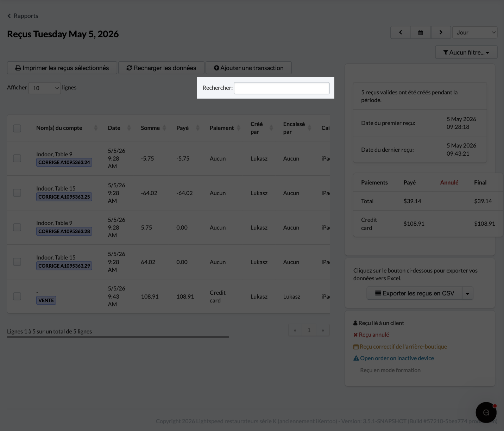
Task: Click the Credit card $108.91 Final value
Action: pyautogui.click(x=484, y=224)
